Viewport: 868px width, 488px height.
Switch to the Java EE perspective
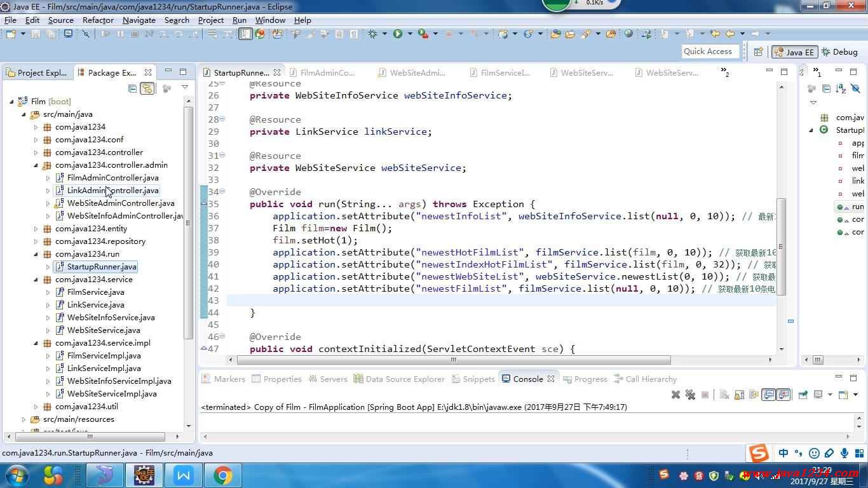[794, 52]
